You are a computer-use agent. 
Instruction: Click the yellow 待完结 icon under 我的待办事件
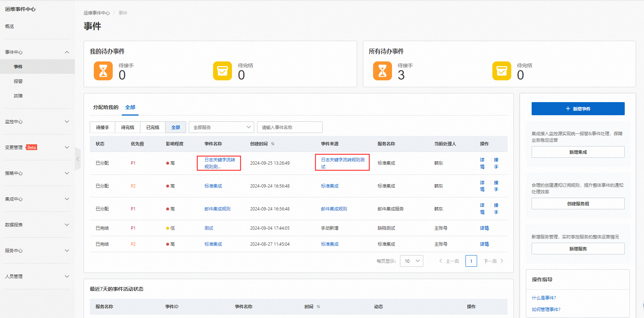click(x=223, y=71)
